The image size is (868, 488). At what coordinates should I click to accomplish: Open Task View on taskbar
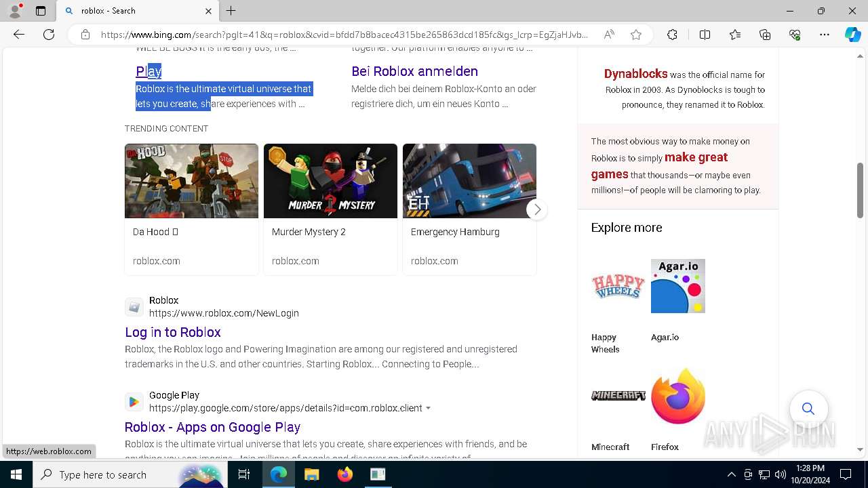click(x=244, y=474)
